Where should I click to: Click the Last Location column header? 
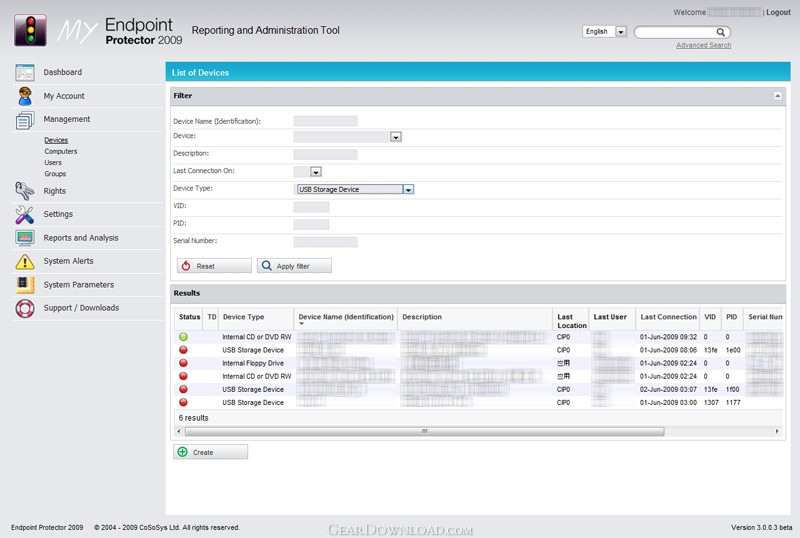pyautogui.click(x=572, y=321)
